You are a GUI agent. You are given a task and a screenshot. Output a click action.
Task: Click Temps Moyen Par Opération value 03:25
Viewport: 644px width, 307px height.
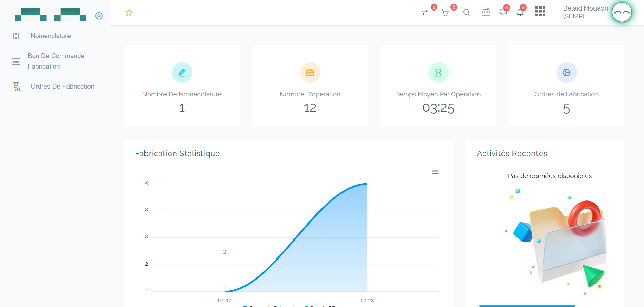[x=438, y=109]
